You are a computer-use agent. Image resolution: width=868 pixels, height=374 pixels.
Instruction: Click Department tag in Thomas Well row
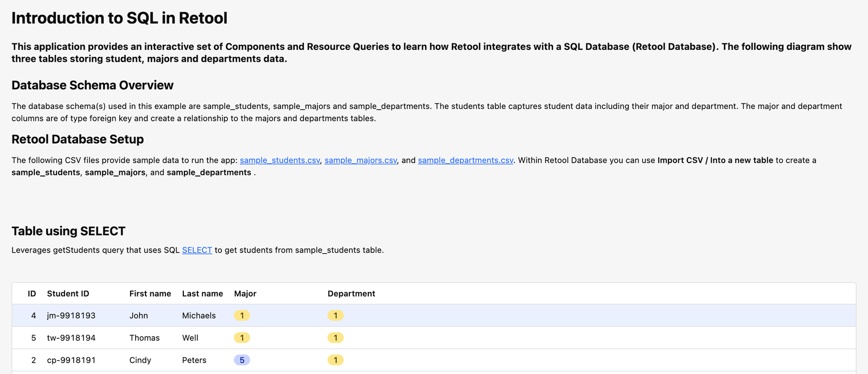[335, 338]
